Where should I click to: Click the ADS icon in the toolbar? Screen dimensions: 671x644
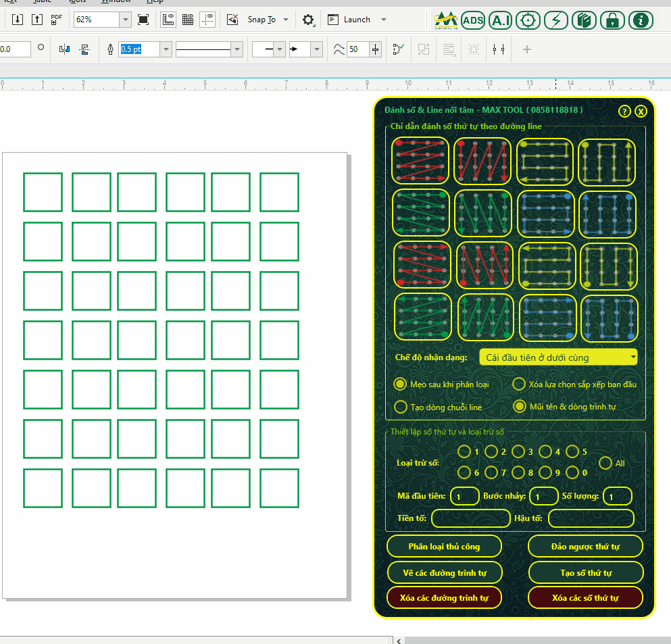[x=473, y=20]
